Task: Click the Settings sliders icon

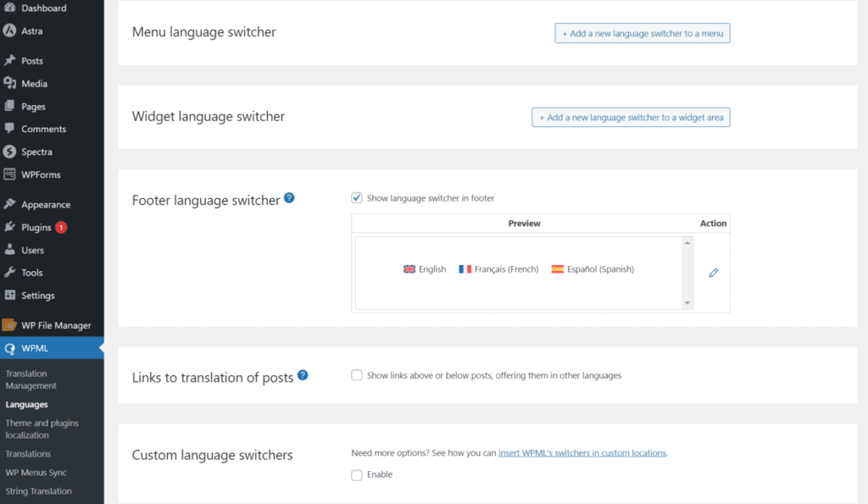Action: [x=9, y=295]
